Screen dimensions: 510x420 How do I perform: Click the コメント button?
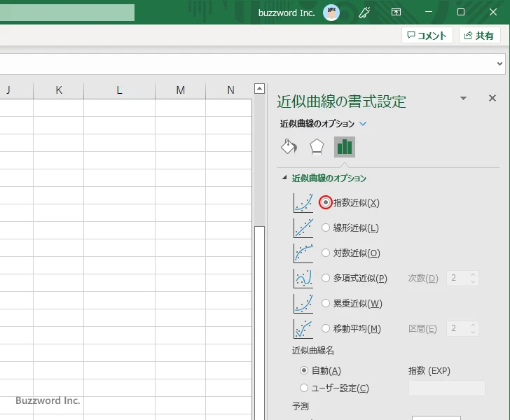click(x=427, y=36)
